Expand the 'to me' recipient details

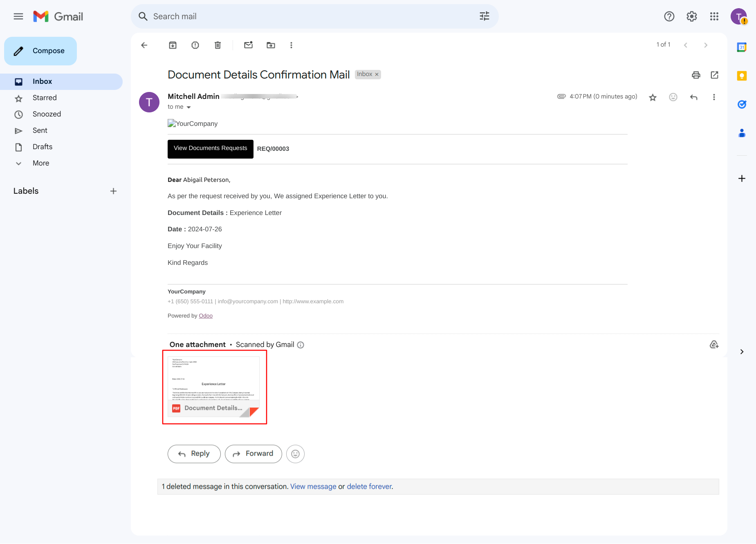(x=188, y=107)
